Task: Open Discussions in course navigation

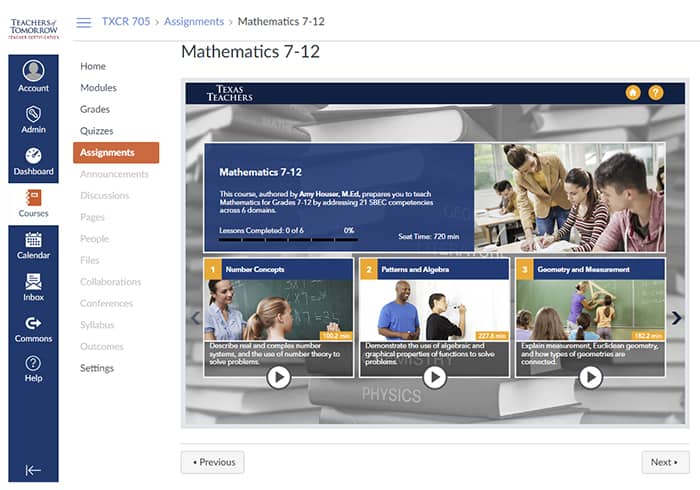Action: pos(104,195)
